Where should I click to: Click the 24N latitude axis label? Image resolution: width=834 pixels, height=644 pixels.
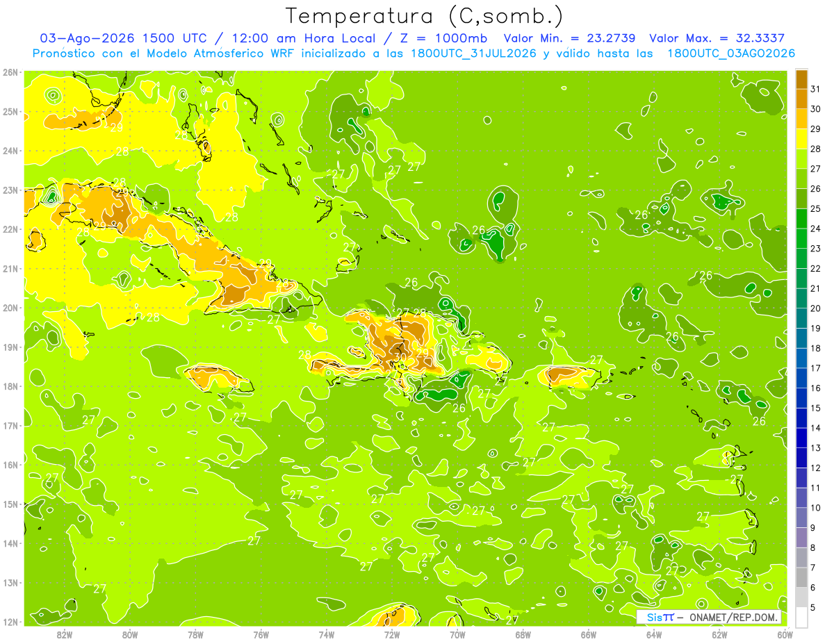(10, 151)
